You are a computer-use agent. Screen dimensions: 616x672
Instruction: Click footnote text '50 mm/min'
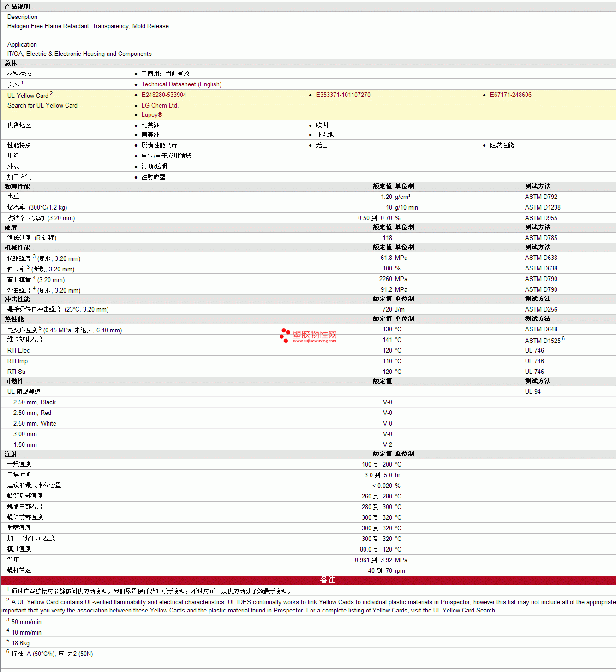(26, 622)
